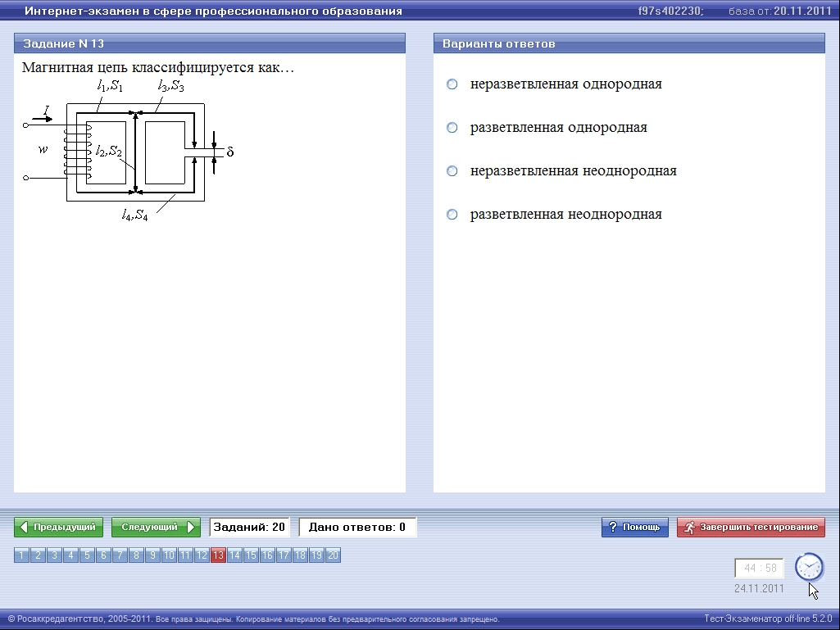840x630 pixels.
Task: Jump to the last question 20
Action: [x=334, y=555]
